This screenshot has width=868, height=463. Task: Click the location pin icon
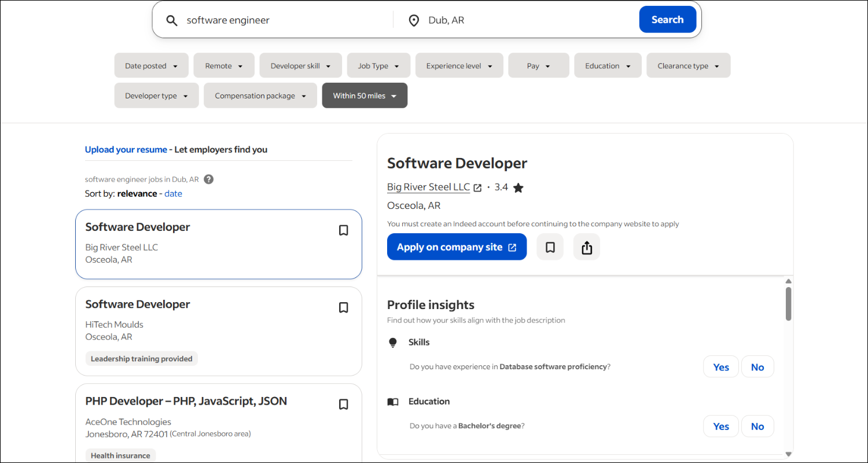click(x=414, y=20)
